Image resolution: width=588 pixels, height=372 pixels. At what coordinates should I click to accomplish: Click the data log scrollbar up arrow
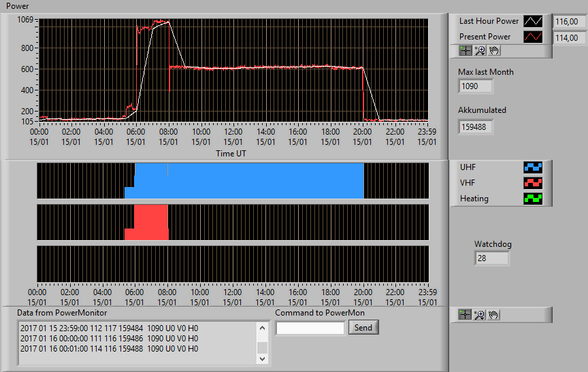262,328
